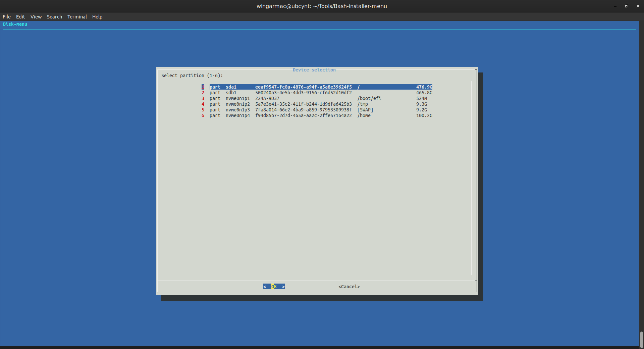Minimize the terminal window
644x349 pixels.
tap(615, 6)
